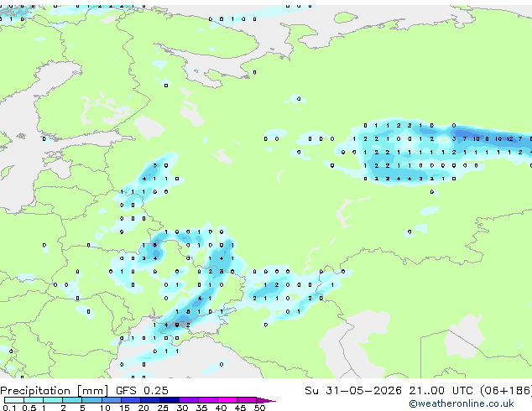Click the '15' legend label
Viewport: 532px width, 411px height.
pyautogui.click(x=124, y=408)
